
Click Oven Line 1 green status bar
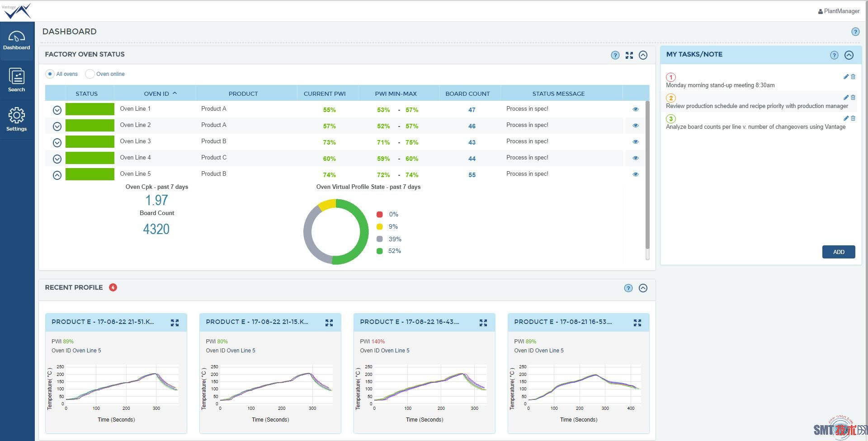click(x=90, y=109)
